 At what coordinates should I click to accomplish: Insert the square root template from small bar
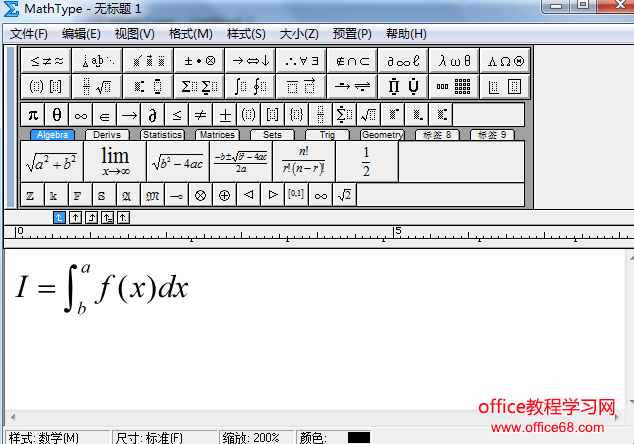click(368, 115)
